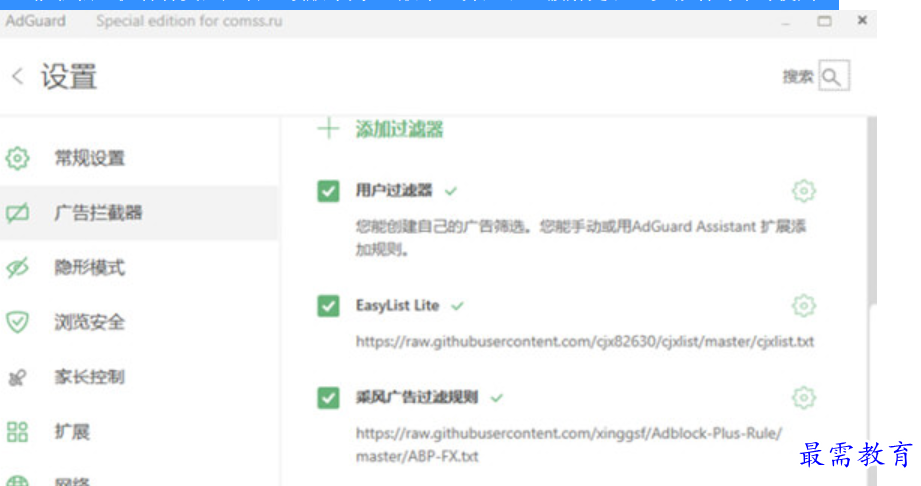
Task: Click the 广告拦截器 sidebar icon
Action: pyautogui.click(x=18, y=213)
